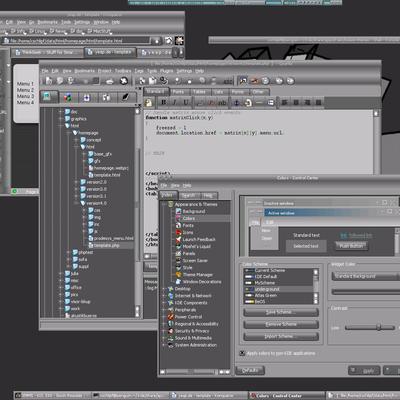The height and width of the screenshot is (400, 400).
Task: Open the Theme Manager module icon
Action: point(178,275)
